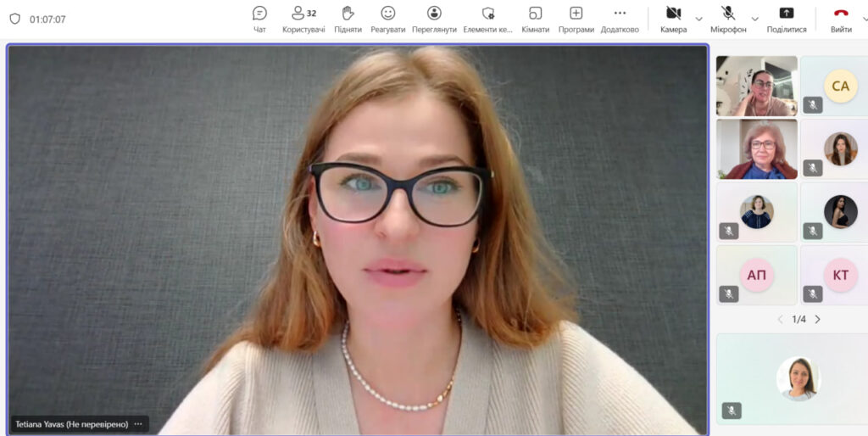
Task: Open the options menu beside Tetiana Yavas
Action: tap(138, 423)
